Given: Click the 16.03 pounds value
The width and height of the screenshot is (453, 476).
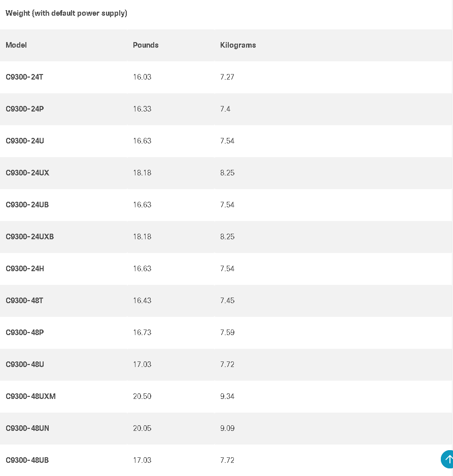Looking at the screenshot, I should coord(142,77).
